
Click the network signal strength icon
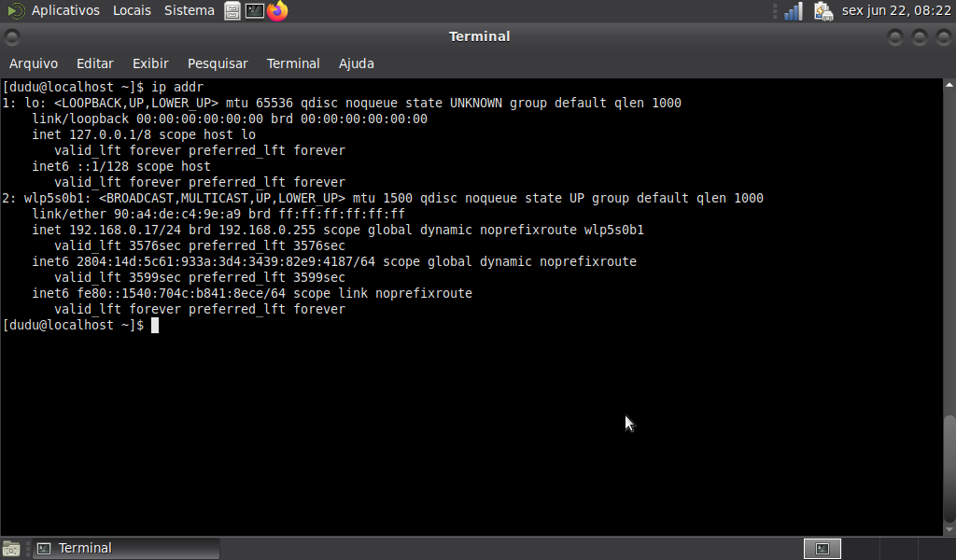click(793, 11)
